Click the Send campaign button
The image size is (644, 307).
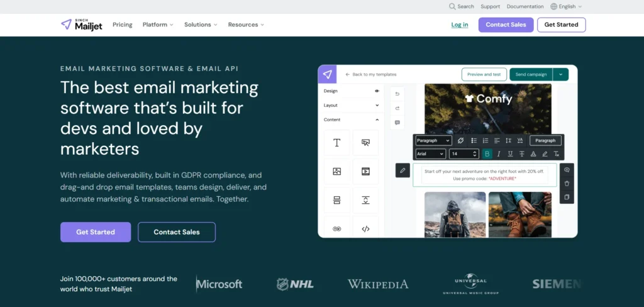click(x=531, y=74)
